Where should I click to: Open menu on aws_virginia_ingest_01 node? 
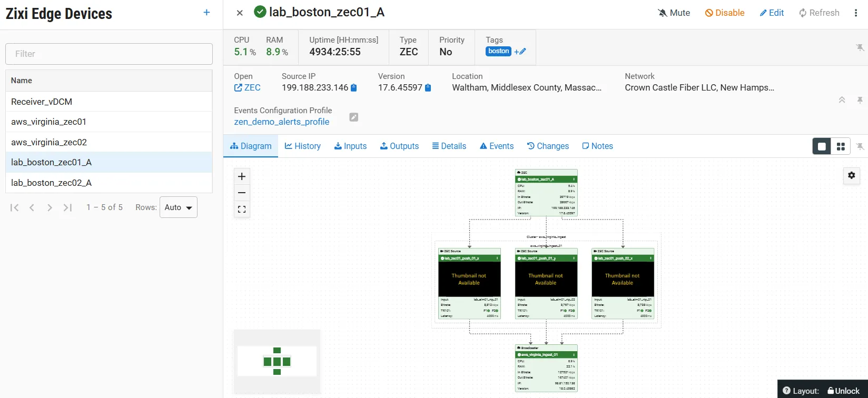coord(574,355)
